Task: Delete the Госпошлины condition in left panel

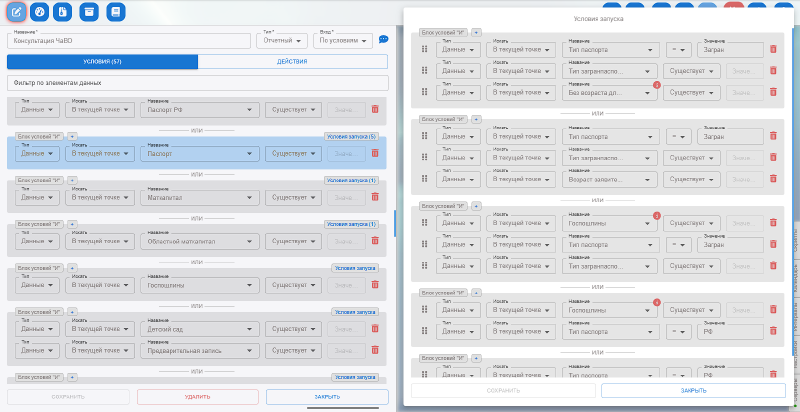Action: 375,285
